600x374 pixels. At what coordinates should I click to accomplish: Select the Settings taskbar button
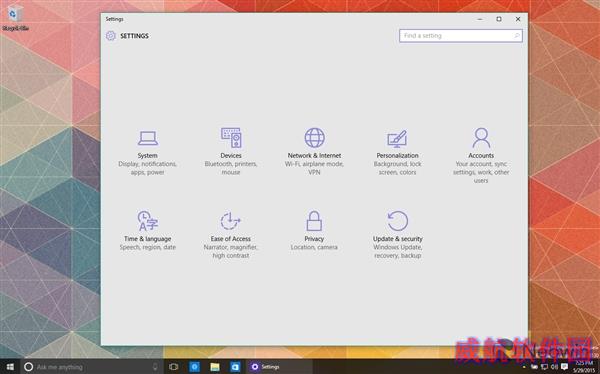tap(279, 367)
